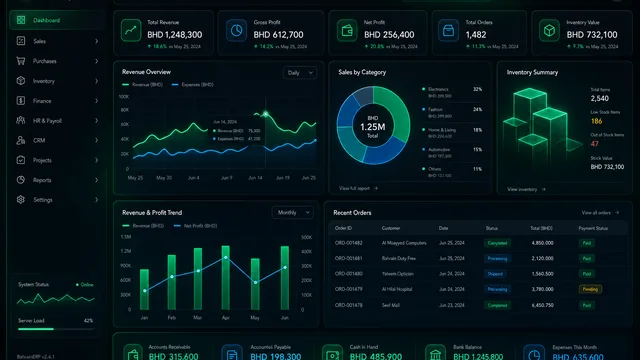Click the donut chart 1.25M total center
The image size is (640, 360).
373,127
